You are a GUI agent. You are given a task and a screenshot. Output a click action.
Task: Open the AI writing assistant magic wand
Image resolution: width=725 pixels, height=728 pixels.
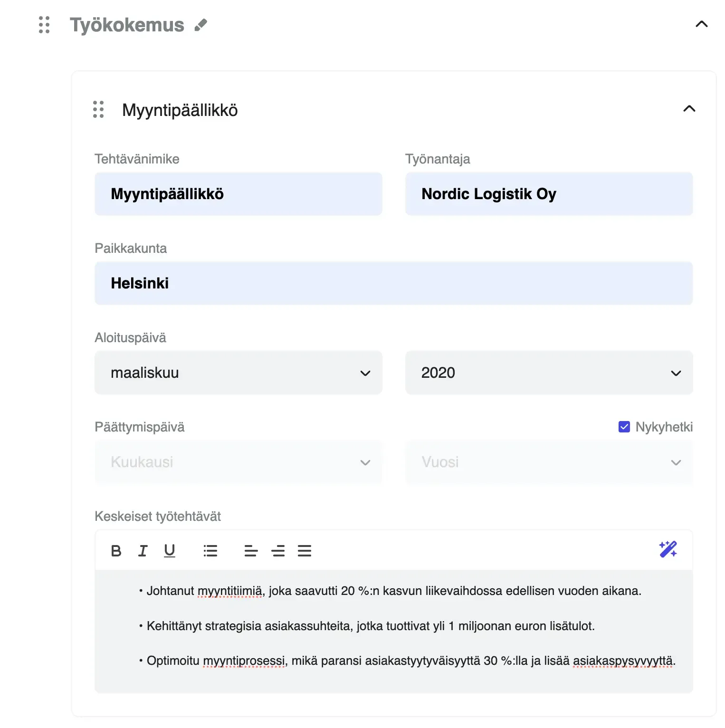tap(668, 549)
